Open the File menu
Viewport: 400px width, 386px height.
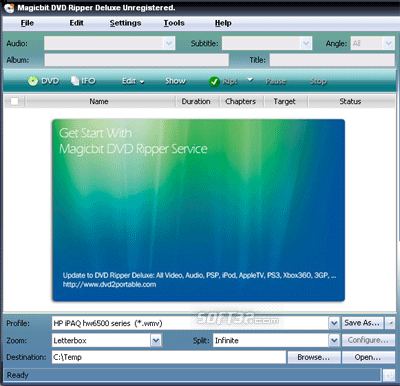27,23
